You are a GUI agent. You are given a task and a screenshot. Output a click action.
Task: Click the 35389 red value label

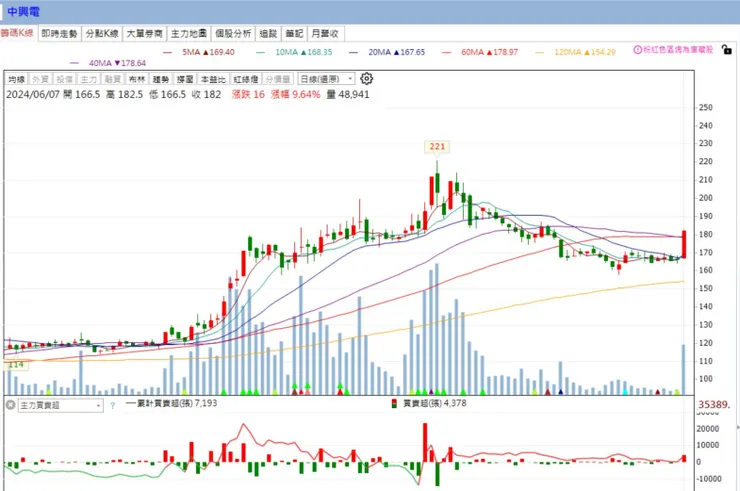(x=714, y=405)
